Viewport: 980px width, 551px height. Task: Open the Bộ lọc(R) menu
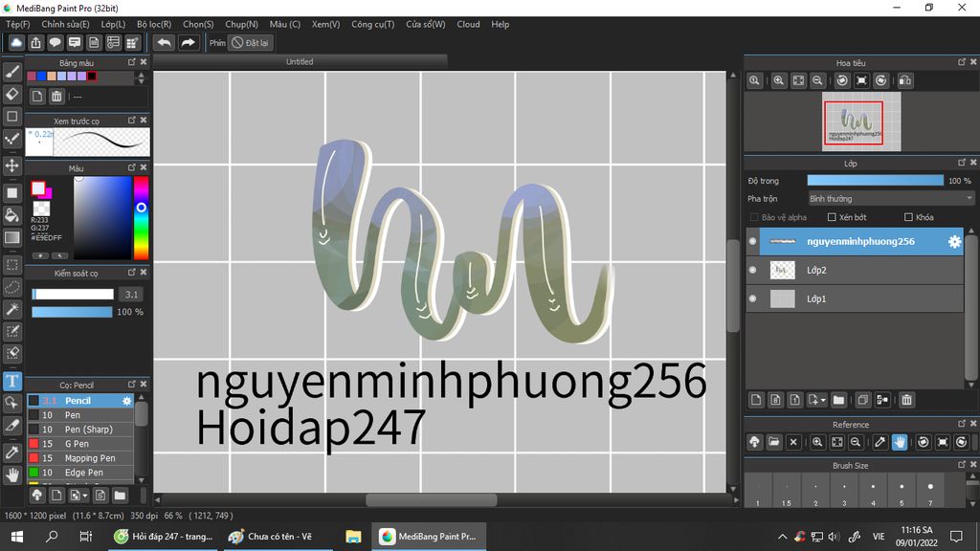(154, 24)
